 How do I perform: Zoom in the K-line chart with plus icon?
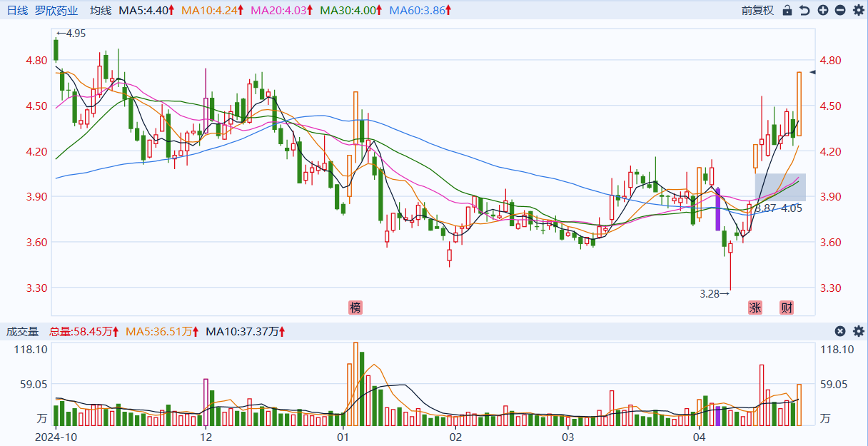823,11
